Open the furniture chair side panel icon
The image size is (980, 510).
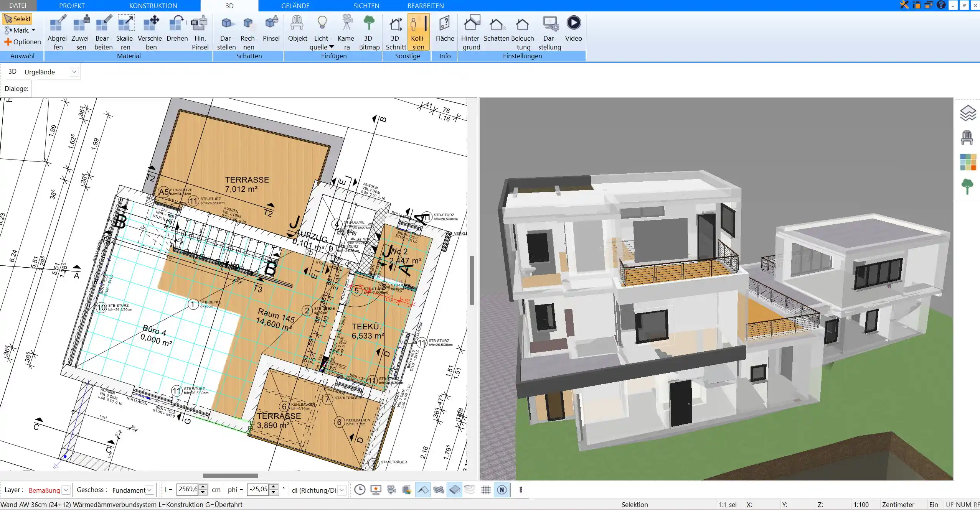(967, 137)
